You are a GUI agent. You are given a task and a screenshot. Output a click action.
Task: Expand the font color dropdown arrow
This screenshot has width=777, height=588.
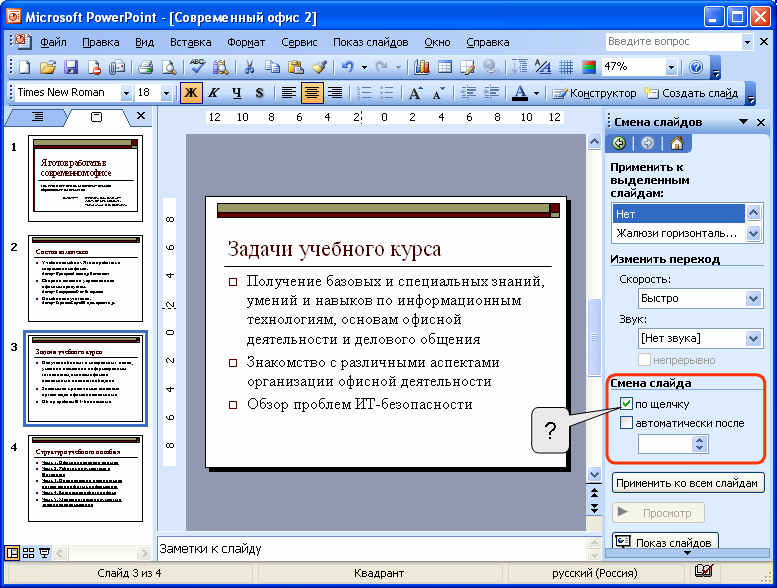(536, 93)
